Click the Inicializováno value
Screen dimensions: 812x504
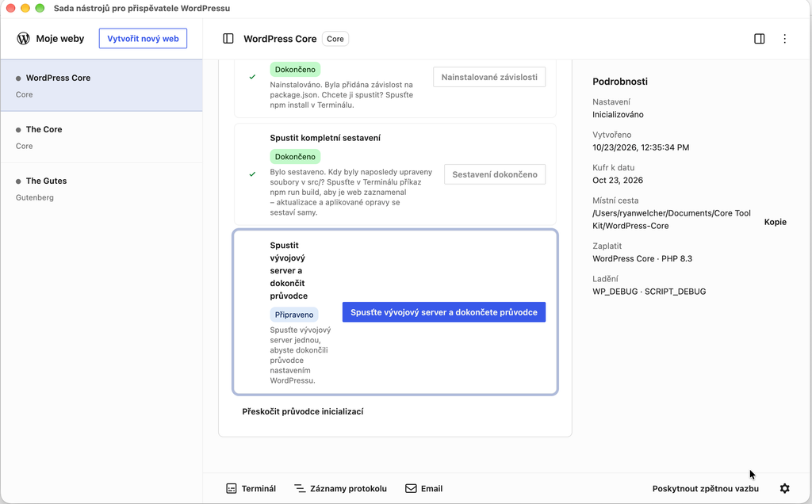pos(618,114)
